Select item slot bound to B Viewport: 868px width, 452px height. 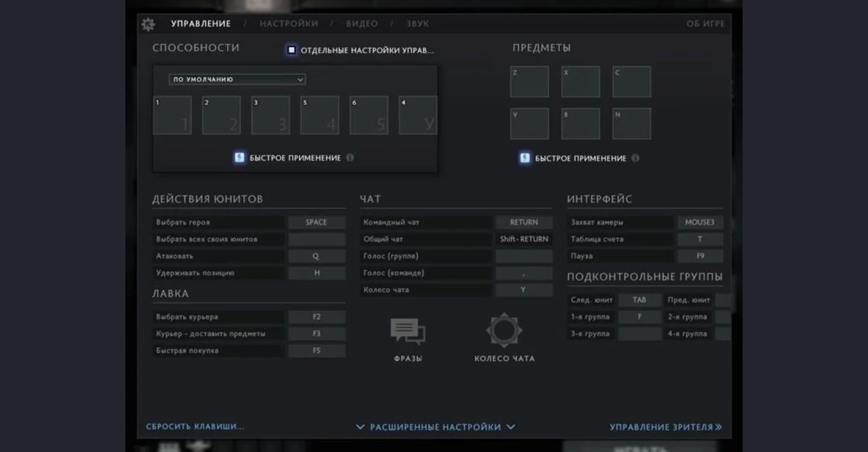coord(580,124)
